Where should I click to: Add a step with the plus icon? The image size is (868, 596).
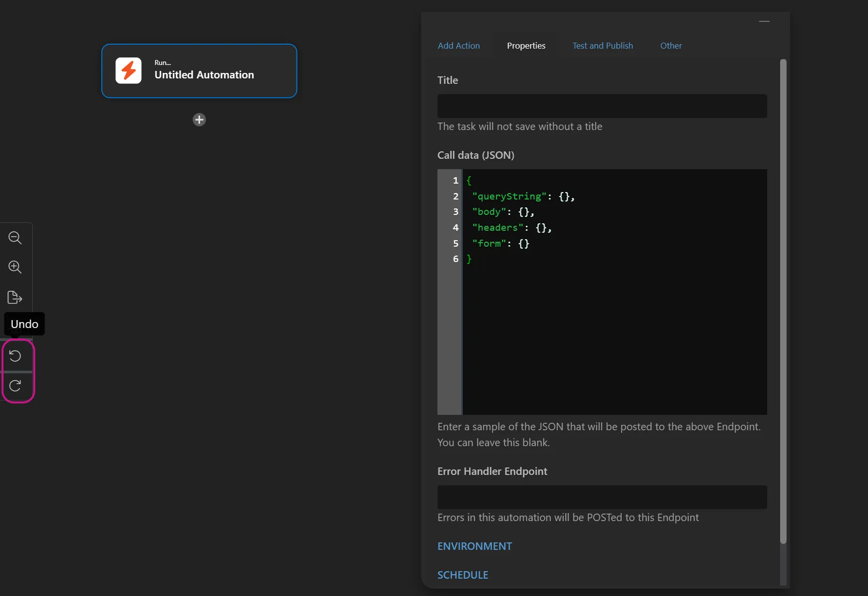pos(199,120)
